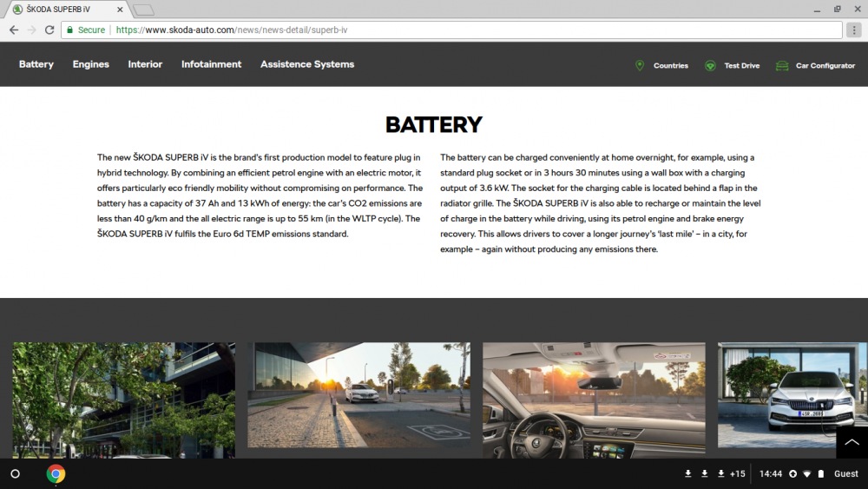
Task: Click the Car Configurator car icon
Action: (782, 65)
